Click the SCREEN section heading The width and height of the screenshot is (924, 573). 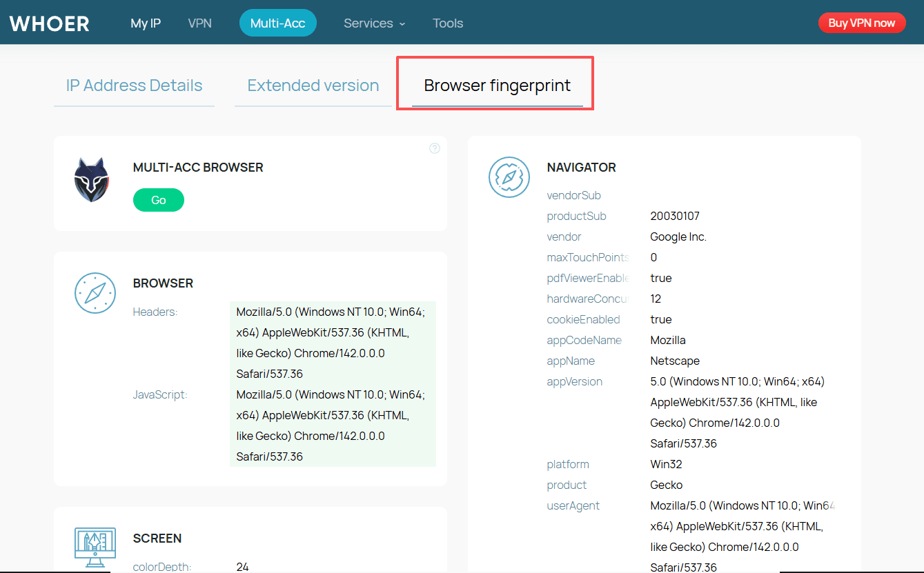[x=157, y=539]
